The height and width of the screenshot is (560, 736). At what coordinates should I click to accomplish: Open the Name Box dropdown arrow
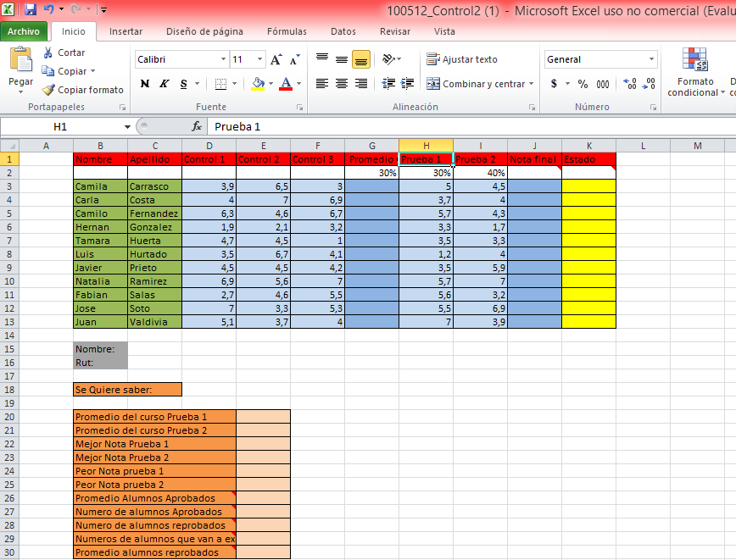pyautogui.click(x=127, y=126)
